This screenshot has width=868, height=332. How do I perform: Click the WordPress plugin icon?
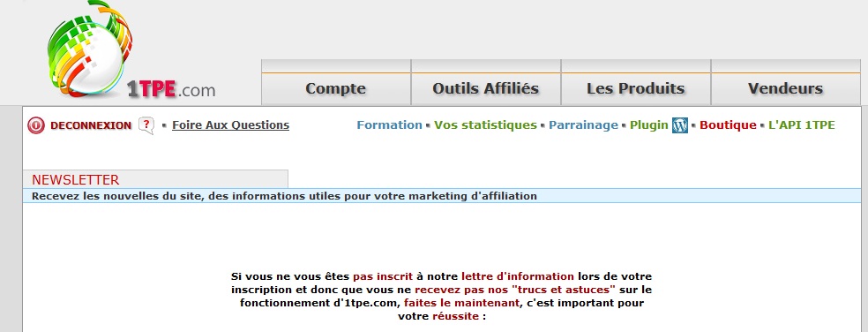[x=680, y=125]
